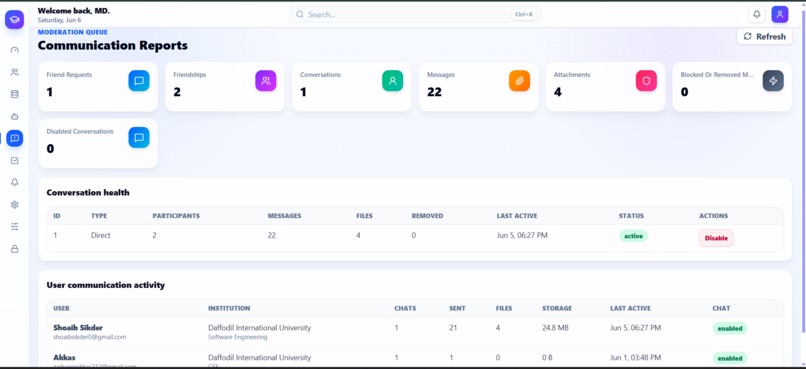Open the lock sidebar icon

click(14, 249)
